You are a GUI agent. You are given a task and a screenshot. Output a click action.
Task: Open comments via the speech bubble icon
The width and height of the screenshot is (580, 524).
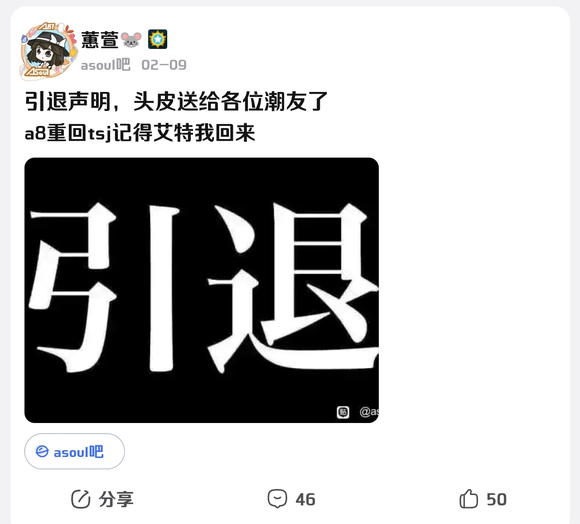click(x=277, y=499)
